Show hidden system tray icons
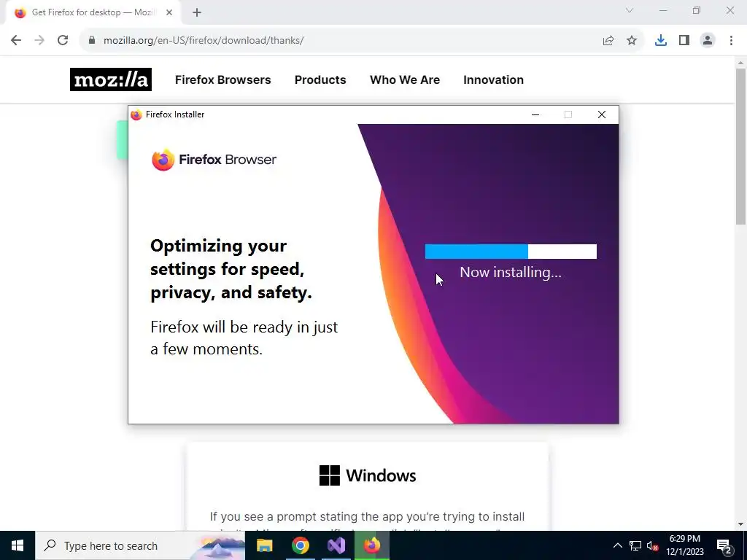747x560 pixels. [x=617, y=545]
